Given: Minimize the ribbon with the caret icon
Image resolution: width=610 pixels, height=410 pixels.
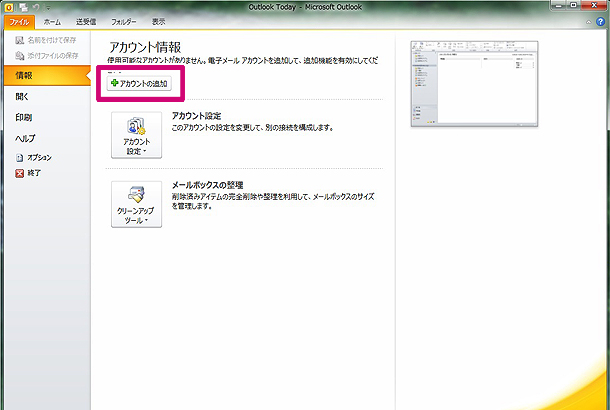Looking at the screenshot, I should pos(588,22).
